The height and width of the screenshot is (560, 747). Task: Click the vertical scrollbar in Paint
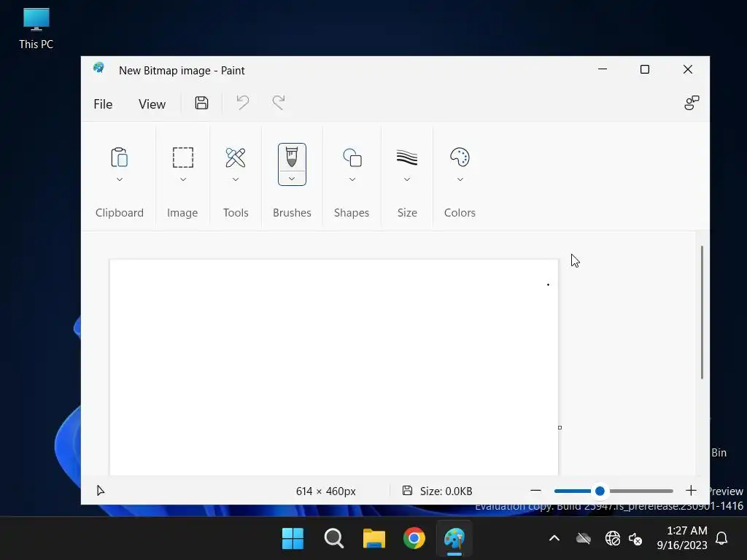pyautogui.click(x=702, y=312)
